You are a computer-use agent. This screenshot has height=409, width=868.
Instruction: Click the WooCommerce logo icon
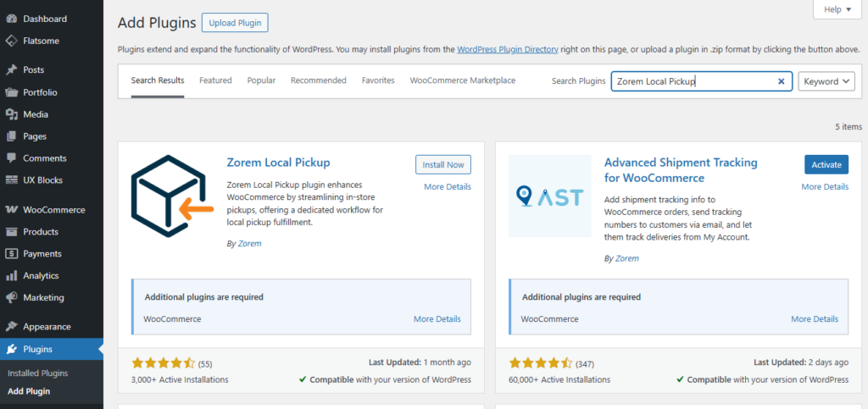point(11,210)
